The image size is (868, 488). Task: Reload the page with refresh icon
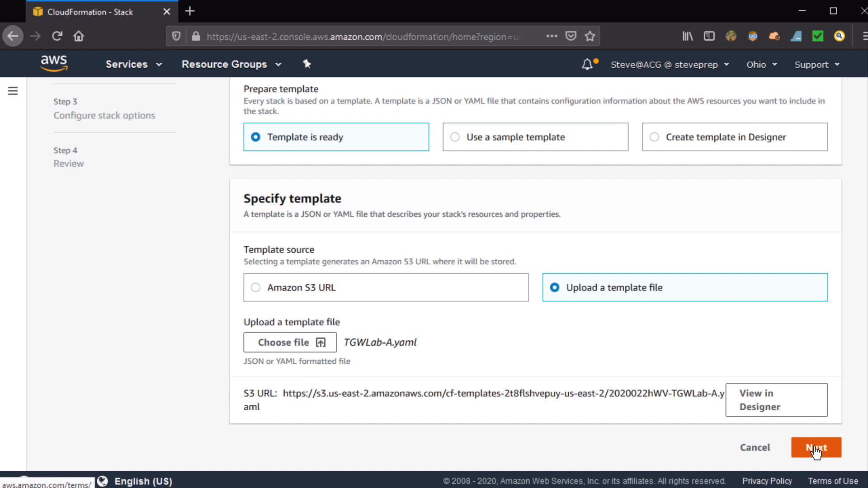click(57, 36)
